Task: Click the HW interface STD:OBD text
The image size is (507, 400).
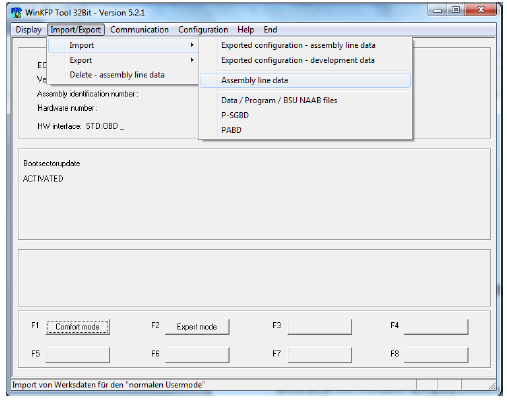Action: 80,126
